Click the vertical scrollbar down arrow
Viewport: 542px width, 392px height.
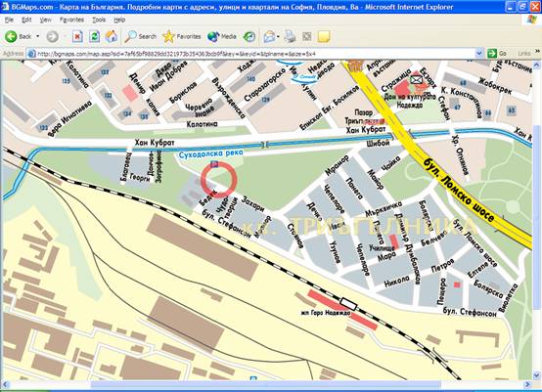point(537,375)
